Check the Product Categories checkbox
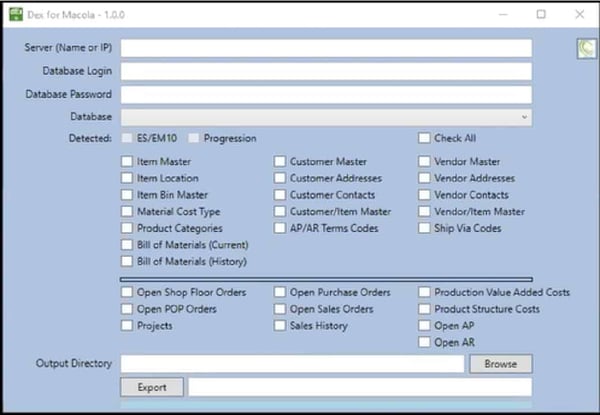Viewport: 600px width, 415px height. (127, 228)
